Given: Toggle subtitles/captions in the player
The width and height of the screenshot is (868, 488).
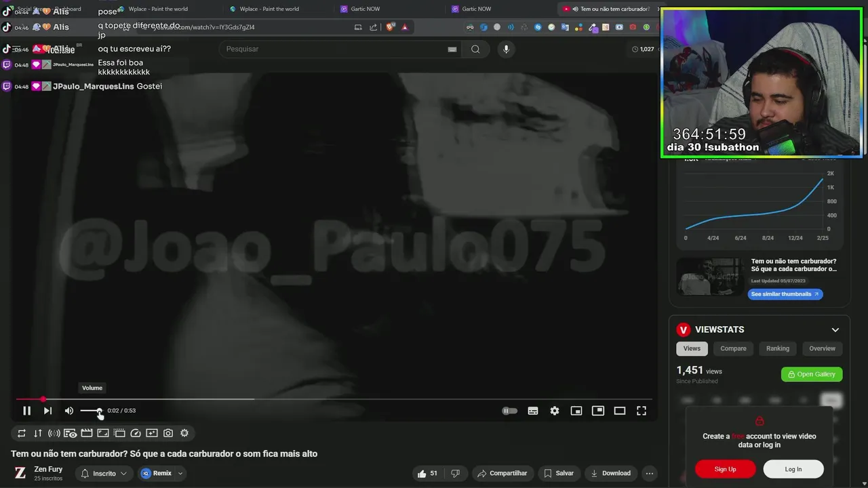Looking at the screenshot, I should click(533, 411).
